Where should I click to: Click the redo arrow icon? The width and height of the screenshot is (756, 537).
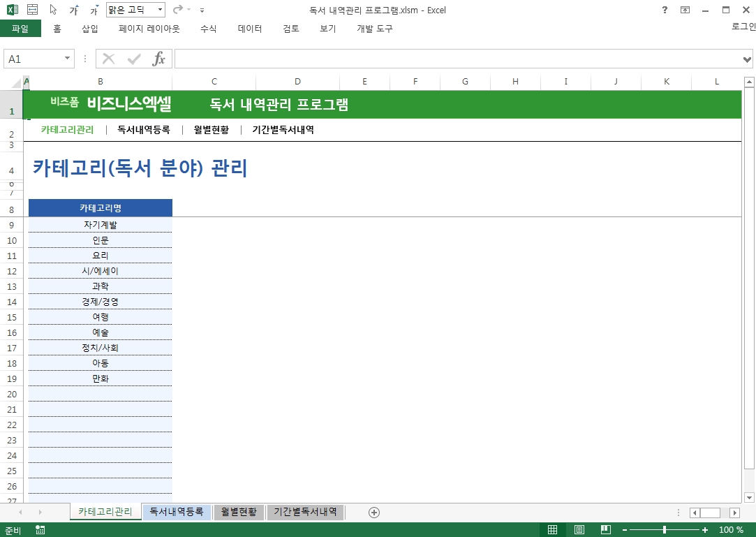[x=178, y=10]
